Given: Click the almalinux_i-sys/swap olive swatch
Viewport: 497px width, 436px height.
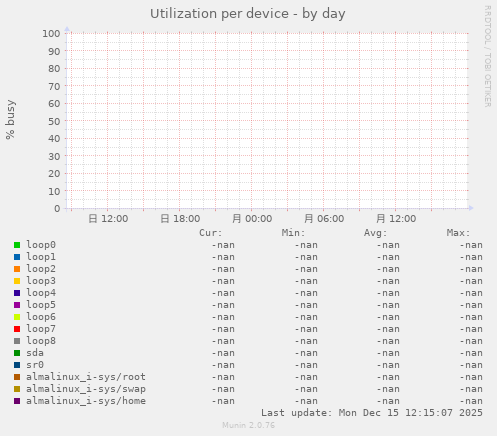Looking at the screenshot, I should coord(17,389).
